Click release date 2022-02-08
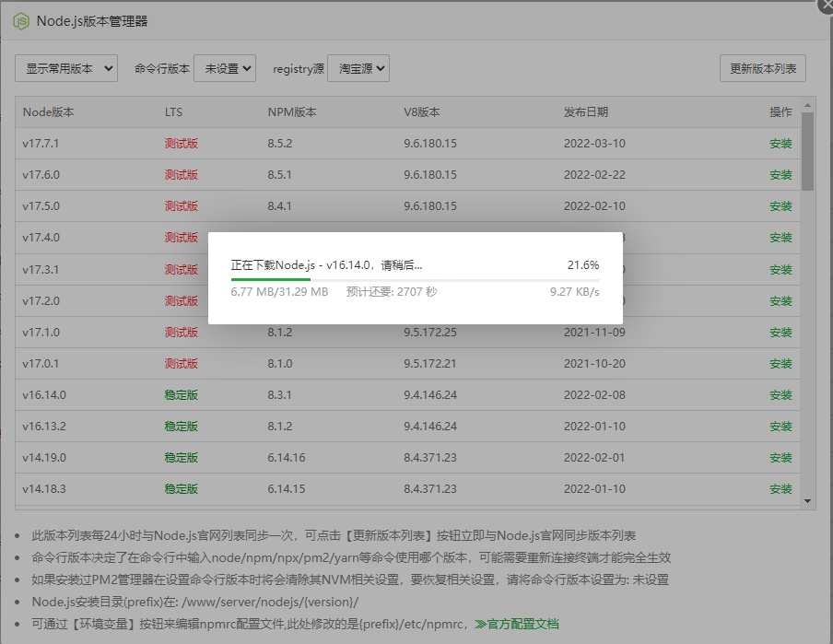This screenshot has height=644, width=833. (594, 395)
